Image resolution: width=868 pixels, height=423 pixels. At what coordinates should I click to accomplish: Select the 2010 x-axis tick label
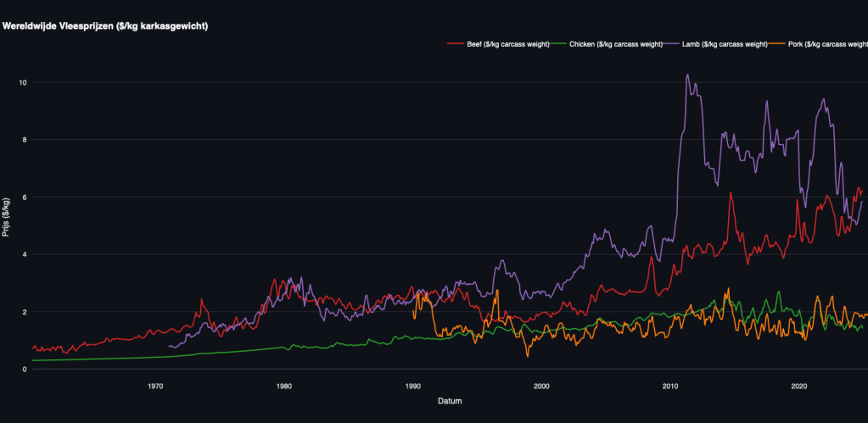670,385
